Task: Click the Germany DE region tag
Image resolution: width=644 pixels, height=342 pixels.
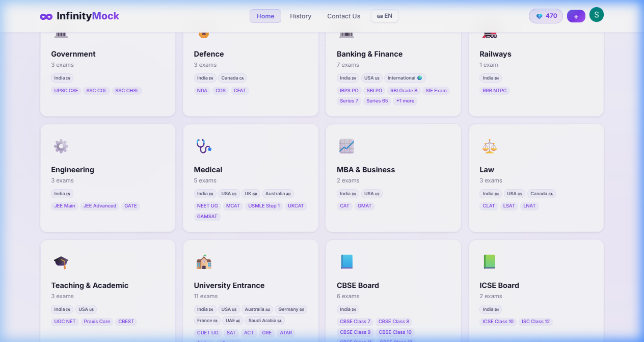Action: 291,309
